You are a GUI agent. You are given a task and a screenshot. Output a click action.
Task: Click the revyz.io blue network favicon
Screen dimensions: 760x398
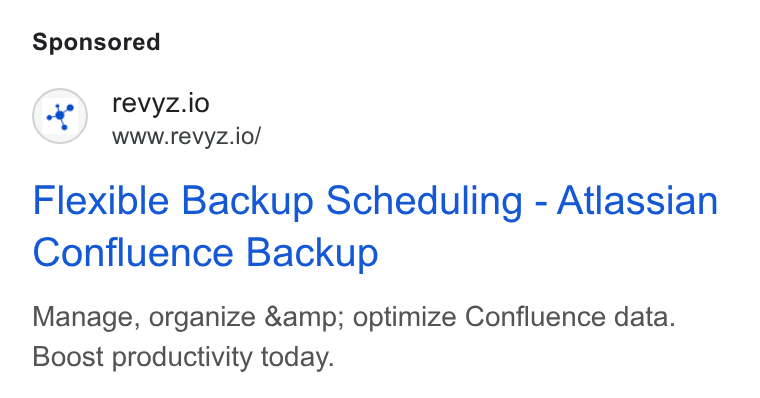pos(60,116)
